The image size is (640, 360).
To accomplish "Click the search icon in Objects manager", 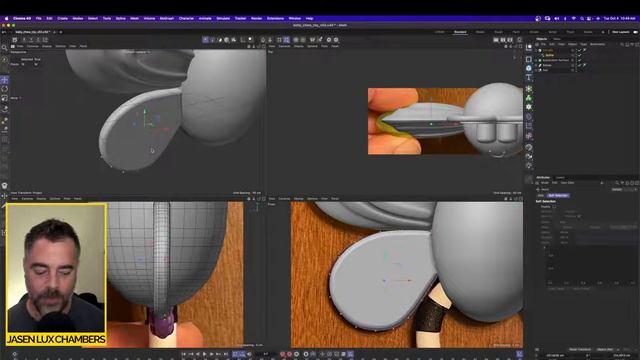I will coord(622,44).
